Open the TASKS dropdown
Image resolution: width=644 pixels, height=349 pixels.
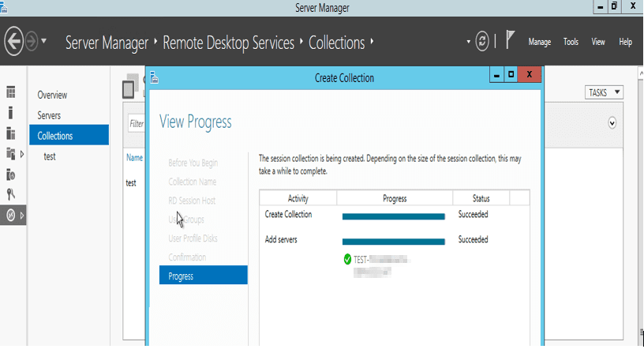click(605, 92)
